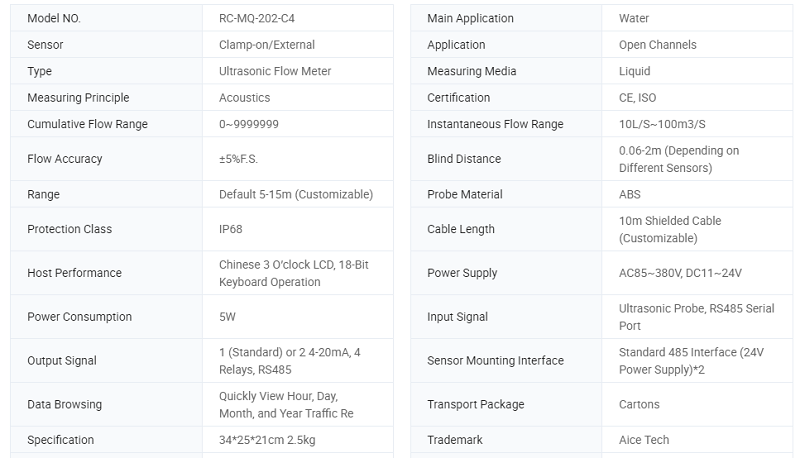Image resolution: width=800 pixels, height=458 pixels.
Task: Select the Aice Tech trademark value
Action: tap(644, 440)
